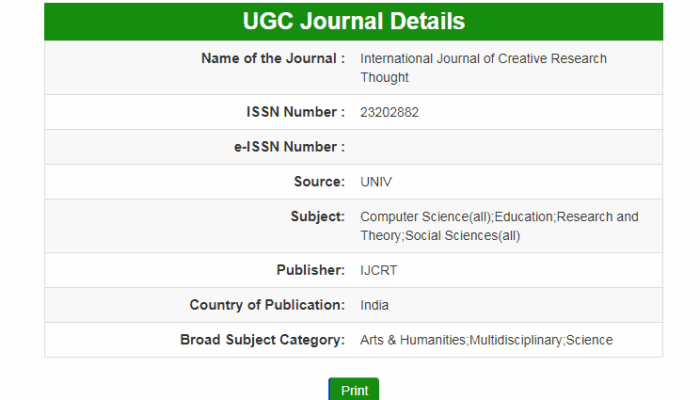Click the 'Publisher' label
This screenshot has height=400, width=700.
click(311, 270)
